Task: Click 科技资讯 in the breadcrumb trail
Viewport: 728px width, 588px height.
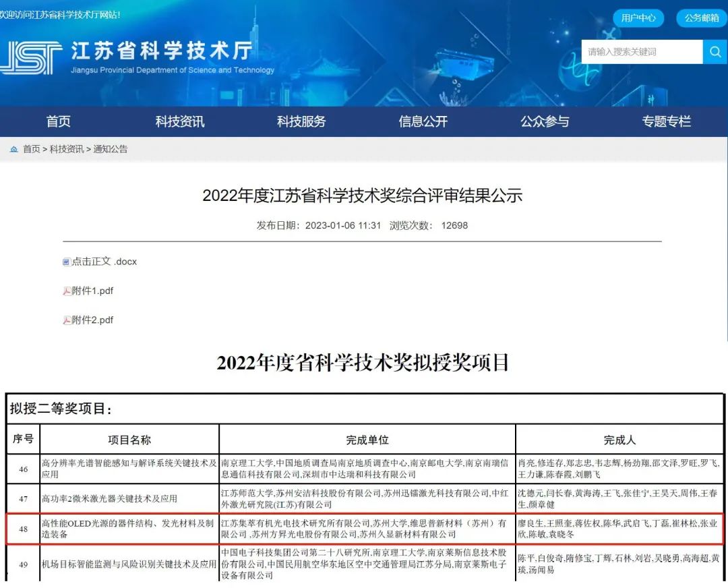Action: tap(67, 149)
